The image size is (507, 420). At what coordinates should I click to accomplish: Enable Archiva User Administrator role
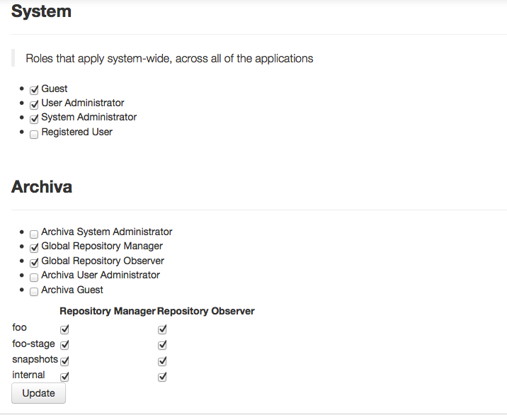[34, 276]
